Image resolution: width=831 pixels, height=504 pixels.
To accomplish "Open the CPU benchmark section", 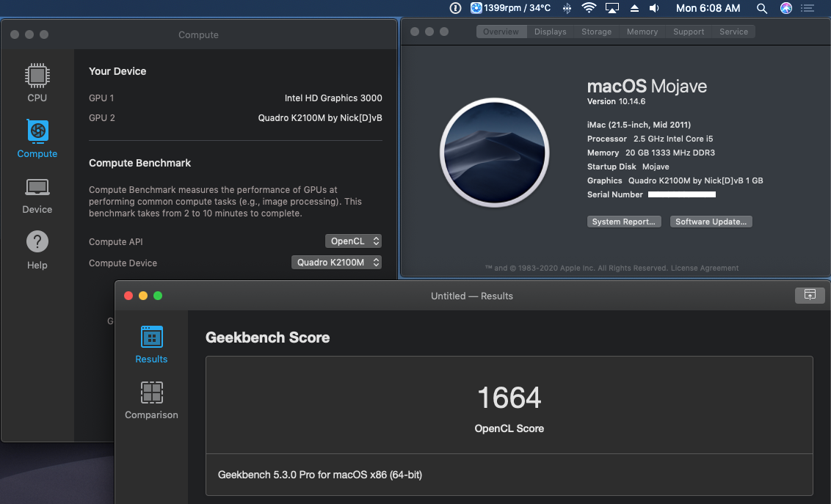I will (x=37, y=83).
